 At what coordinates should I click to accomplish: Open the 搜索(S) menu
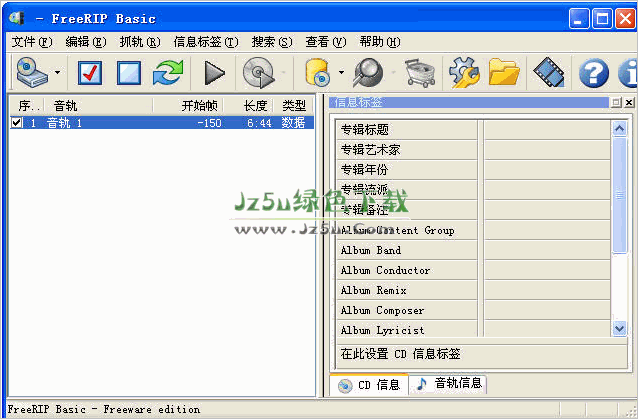[272, 41]
